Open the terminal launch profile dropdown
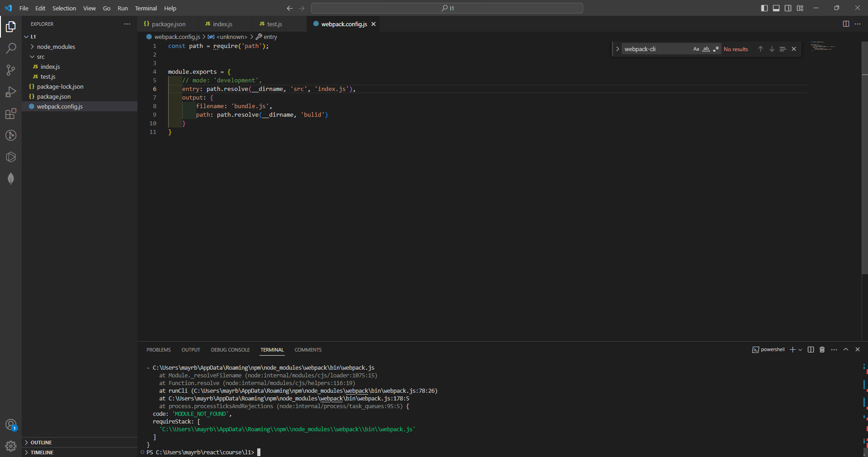The image size is (868, 457). point(800,350)
